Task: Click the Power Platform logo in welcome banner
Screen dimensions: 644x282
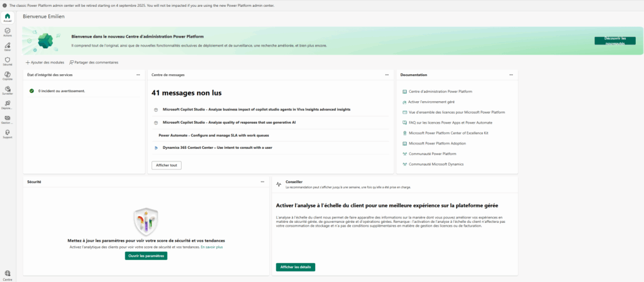Action: pos(45,41)
